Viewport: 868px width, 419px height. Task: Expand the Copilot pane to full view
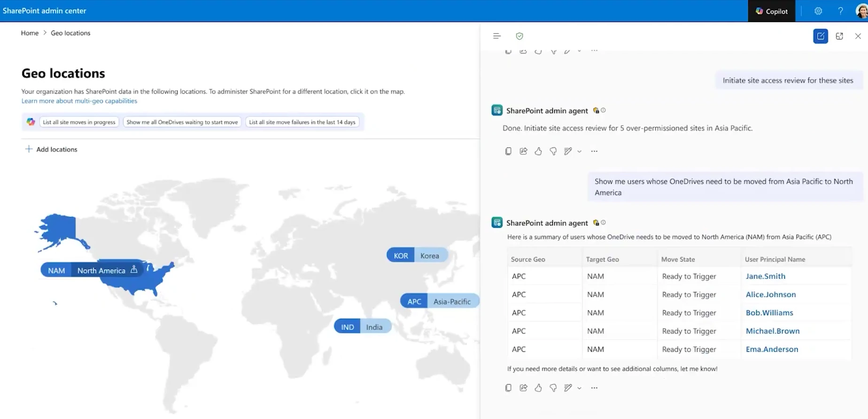tap(839, 36)
